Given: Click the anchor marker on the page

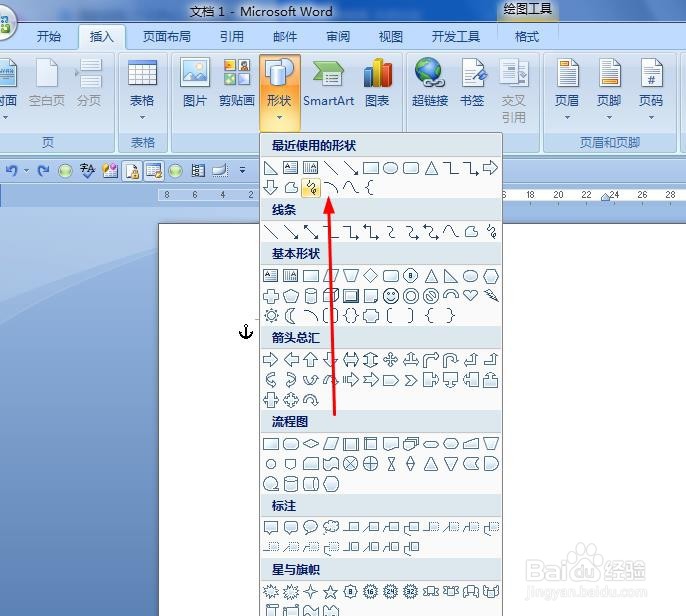Looking at the screenshot, I should (x=246, y=332).
